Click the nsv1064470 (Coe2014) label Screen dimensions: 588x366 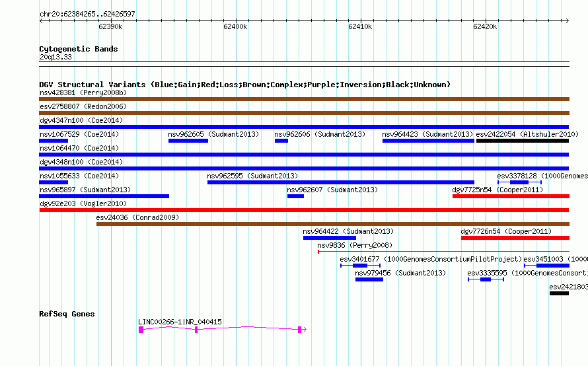pos(79,148)
